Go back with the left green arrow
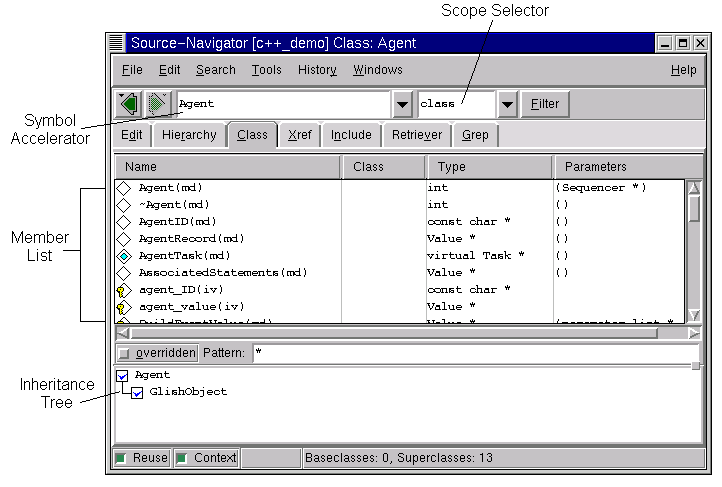The width and height of the screenshot is (722, 487). (128, 104)
